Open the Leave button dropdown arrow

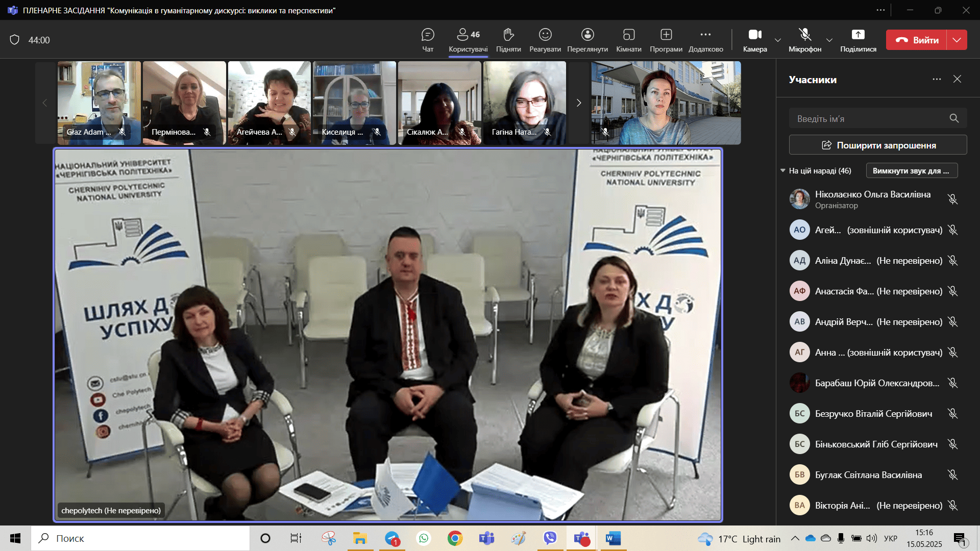(x=957, y=40)
